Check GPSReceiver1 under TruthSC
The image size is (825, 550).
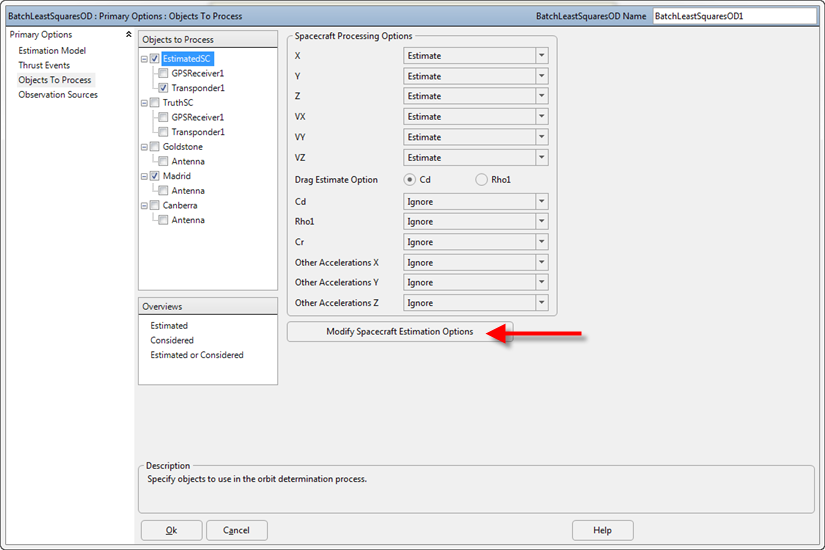(163, 117)
